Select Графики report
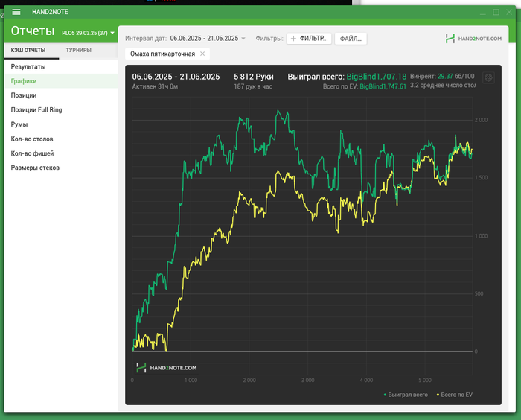Viewport: 521px width, 420px height. (x=61, y=81)
